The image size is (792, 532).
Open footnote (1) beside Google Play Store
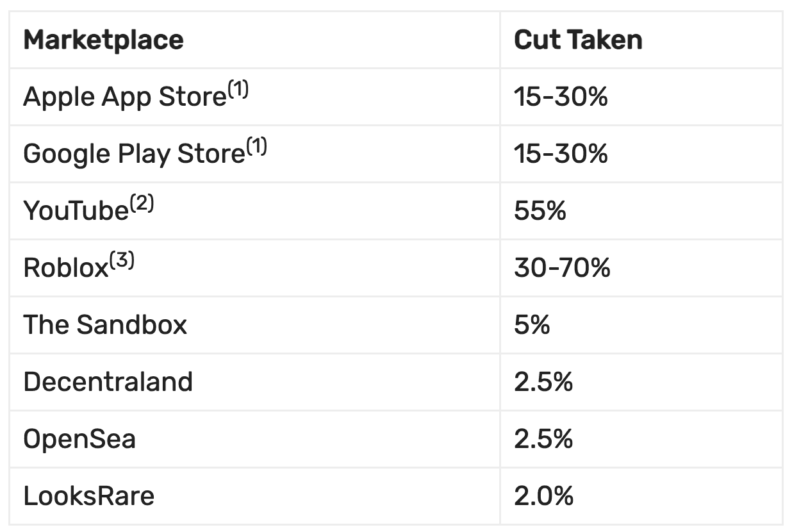[256, 148]
